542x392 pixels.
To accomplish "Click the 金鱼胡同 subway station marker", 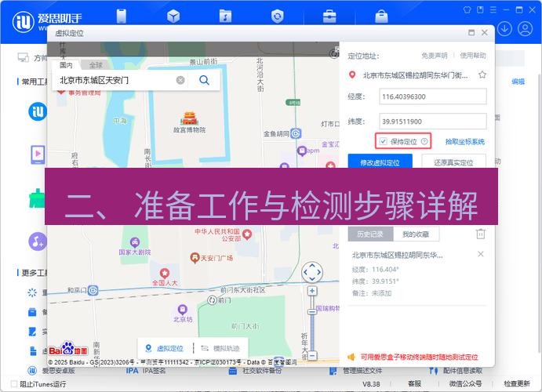I will [x=296, y=133].
